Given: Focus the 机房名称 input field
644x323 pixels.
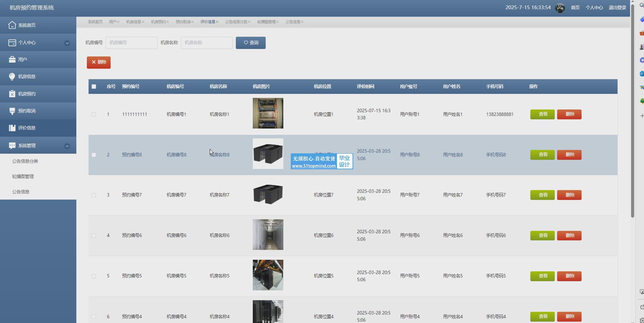Looking at the screenshot, I should 207,43.
